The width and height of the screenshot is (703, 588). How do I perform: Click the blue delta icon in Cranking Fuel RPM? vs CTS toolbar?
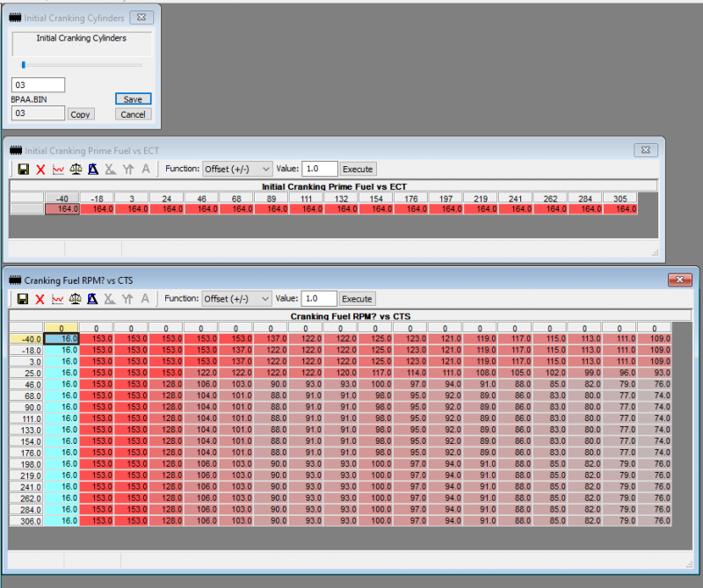point(92,299)
